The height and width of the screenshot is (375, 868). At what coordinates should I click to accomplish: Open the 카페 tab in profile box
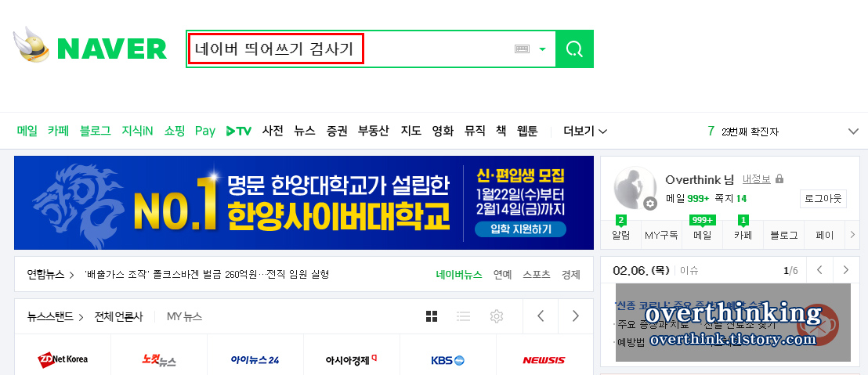(743, 235)
